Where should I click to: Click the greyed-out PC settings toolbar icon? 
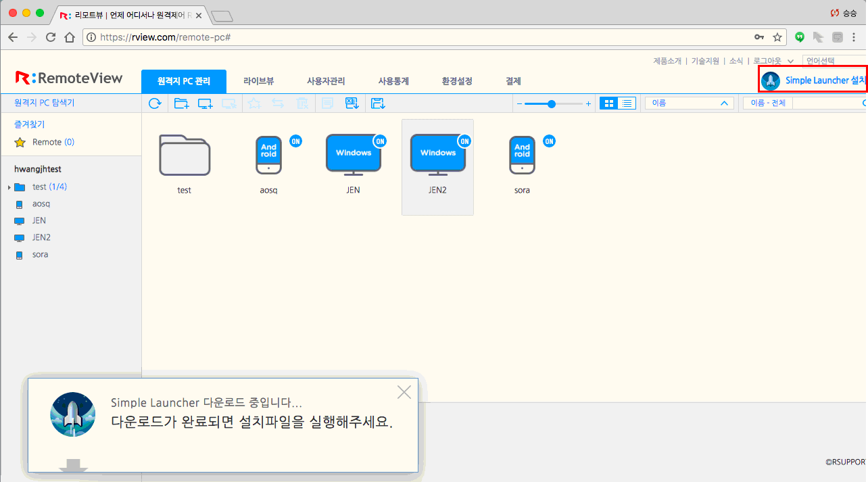[230, 103]
